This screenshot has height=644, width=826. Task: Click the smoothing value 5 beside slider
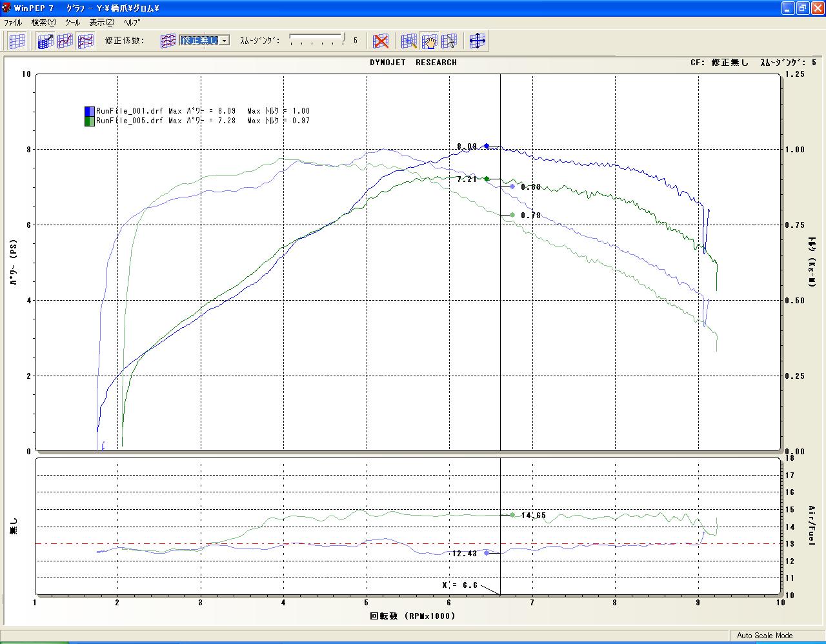pos(355,41)
